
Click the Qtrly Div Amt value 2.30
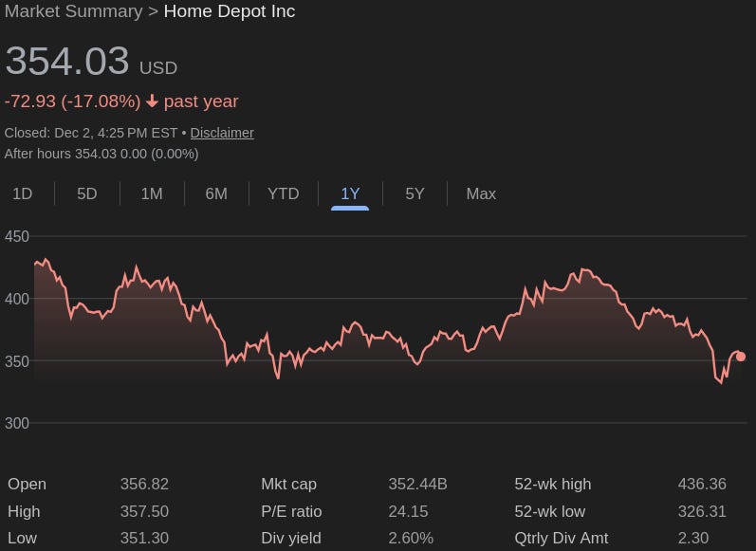pyautogui.click(x=693, y=538)
